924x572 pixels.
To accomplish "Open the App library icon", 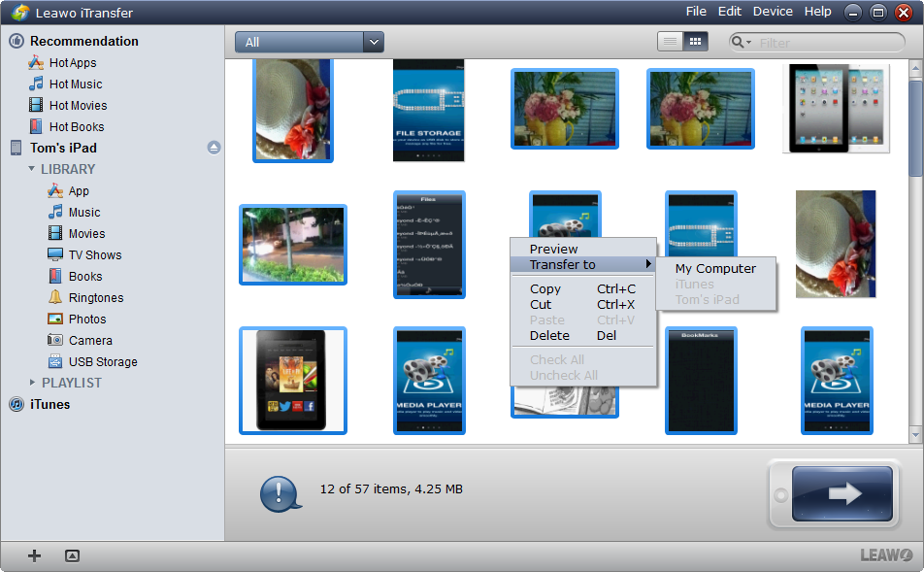I will tap(55, 190).
